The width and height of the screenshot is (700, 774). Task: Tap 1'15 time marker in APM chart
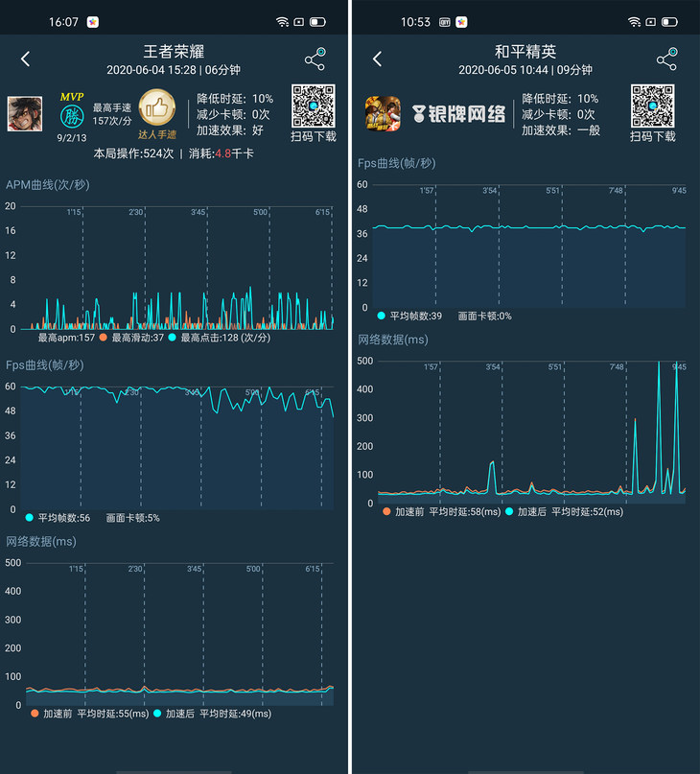pos(74,212)
